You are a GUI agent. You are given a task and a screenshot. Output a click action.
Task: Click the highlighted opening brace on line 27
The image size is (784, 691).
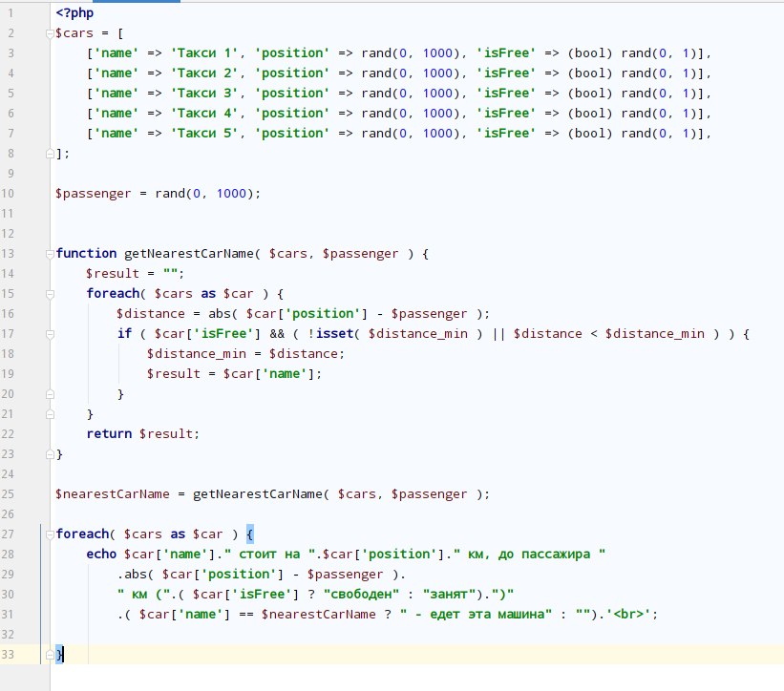pos(250,534)
